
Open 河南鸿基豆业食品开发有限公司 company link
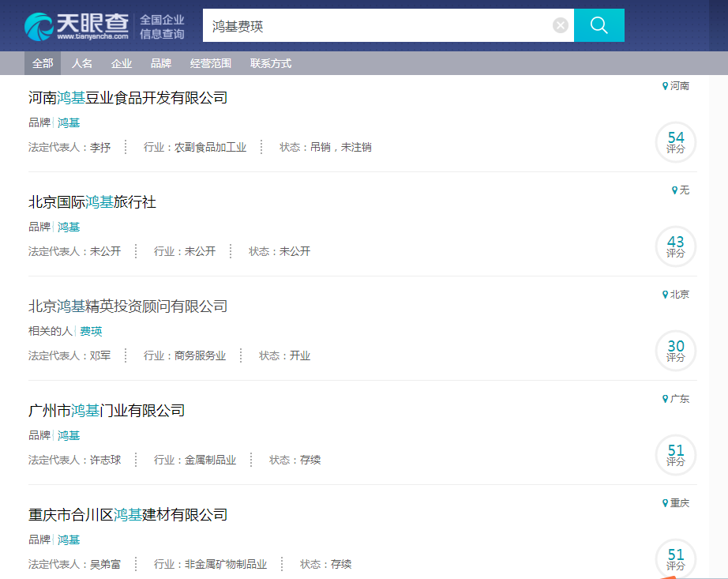(128, 98)
